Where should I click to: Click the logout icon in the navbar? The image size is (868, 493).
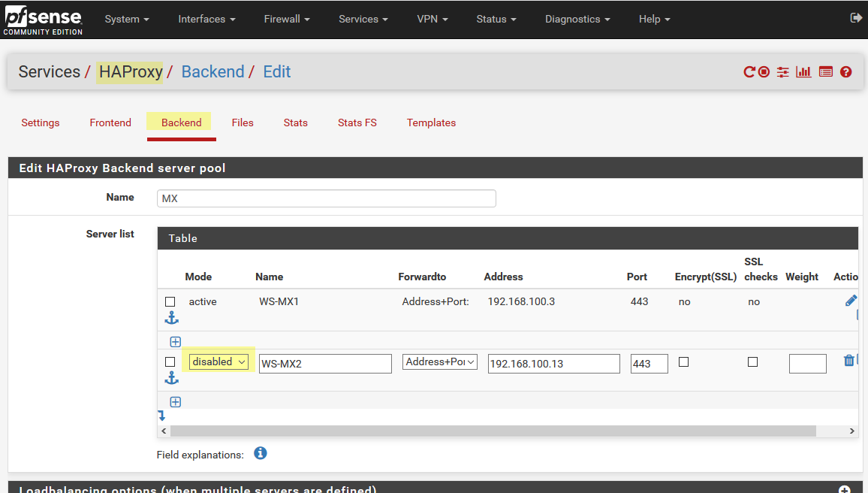[x=855, y=18]
